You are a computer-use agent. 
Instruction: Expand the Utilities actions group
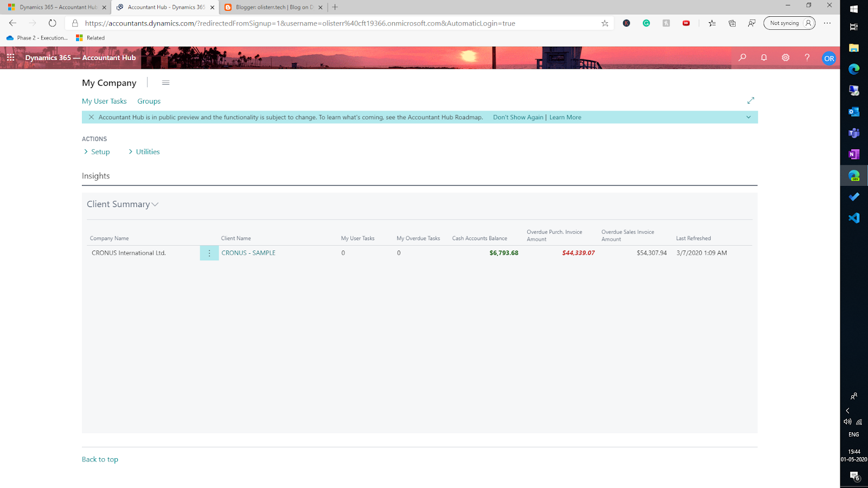(x=144, y=152)
